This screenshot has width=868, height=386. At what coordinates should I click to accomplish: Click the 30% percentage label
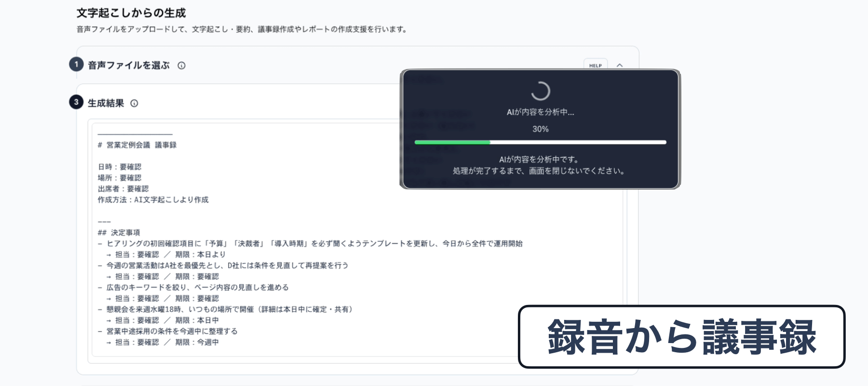[x=541, y=129]
